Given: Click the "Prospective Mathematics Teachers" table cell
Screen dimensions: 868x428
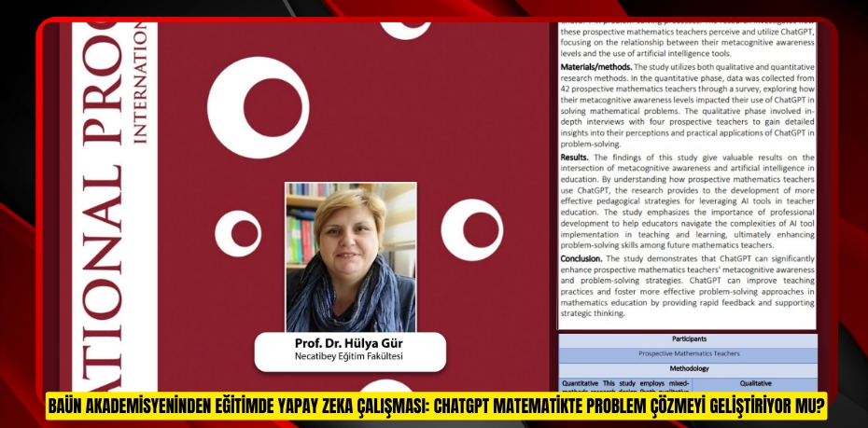Looking at the screenshot, I should (x=688, y=354).
